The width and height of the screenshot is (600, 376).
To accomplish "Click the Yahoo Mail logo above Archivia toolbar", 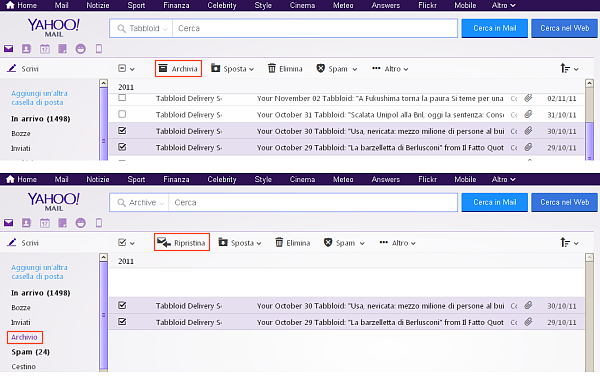I will coord(54,28).
